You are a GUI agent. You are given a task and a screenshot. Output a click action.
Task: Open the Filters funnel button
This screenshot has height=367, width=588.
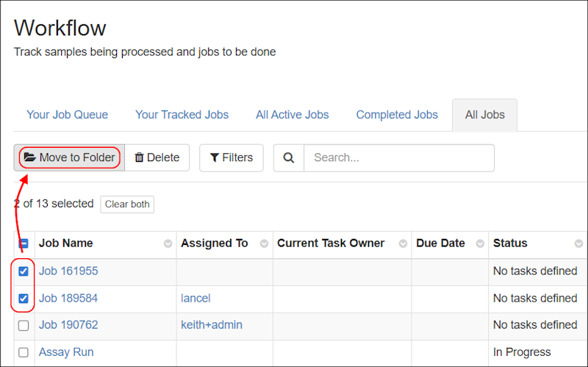(x=232, y=157)
